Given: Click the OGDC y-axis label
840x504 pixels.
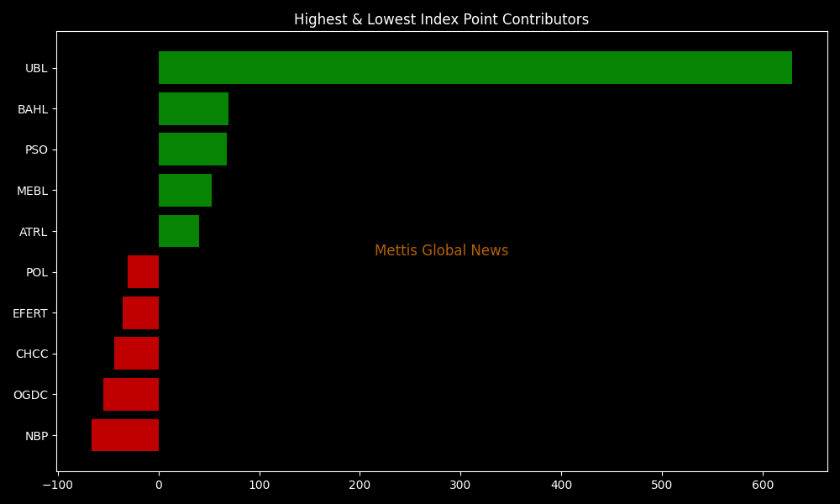Looking at the screenshot, I should [x=30, y=395].
